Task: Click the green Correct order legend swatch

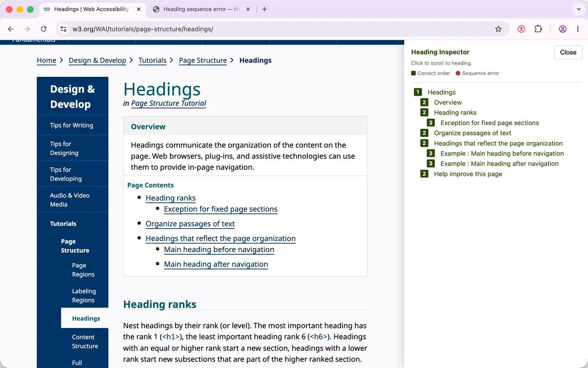Action: pyautogui.click(x=413, y=73)
